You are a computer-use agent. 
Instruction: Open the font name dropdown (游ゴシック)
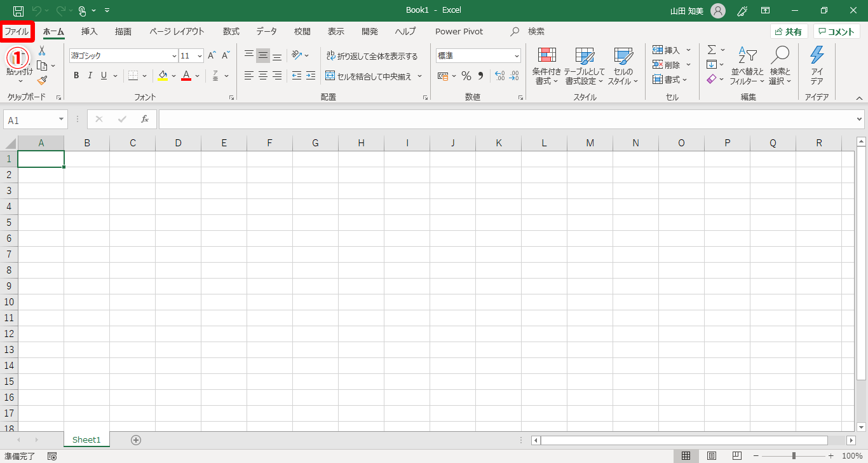point(175,56)
